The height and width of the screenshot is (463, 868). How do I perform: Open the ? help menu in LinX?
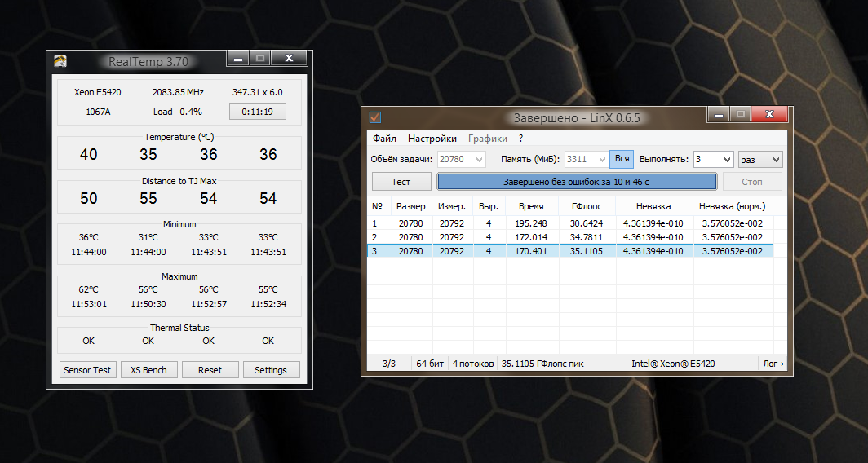click(x=521, y=139)
